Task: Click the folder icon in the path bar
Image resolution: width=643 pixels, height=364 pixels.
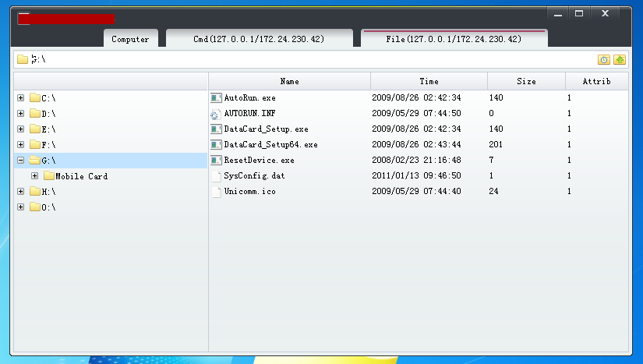Action: tap(23, 59)
